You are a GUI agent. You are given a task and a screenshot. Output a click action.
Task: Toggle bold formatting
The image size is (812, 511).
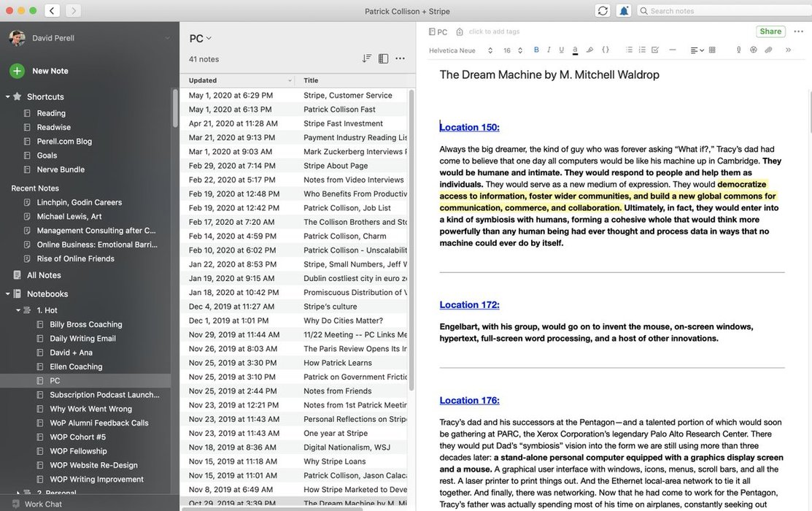click(x=536, y=50)
